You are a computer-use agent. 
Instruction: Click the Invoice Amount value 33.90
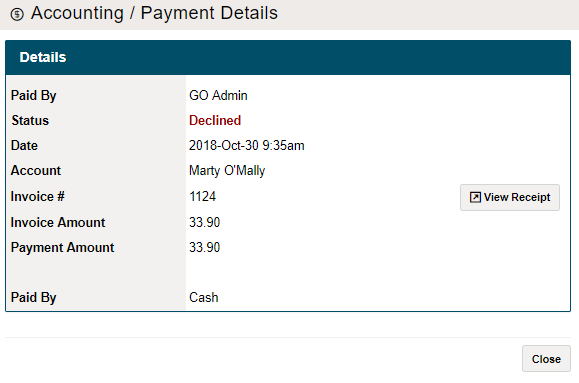(x=205, y=222)
